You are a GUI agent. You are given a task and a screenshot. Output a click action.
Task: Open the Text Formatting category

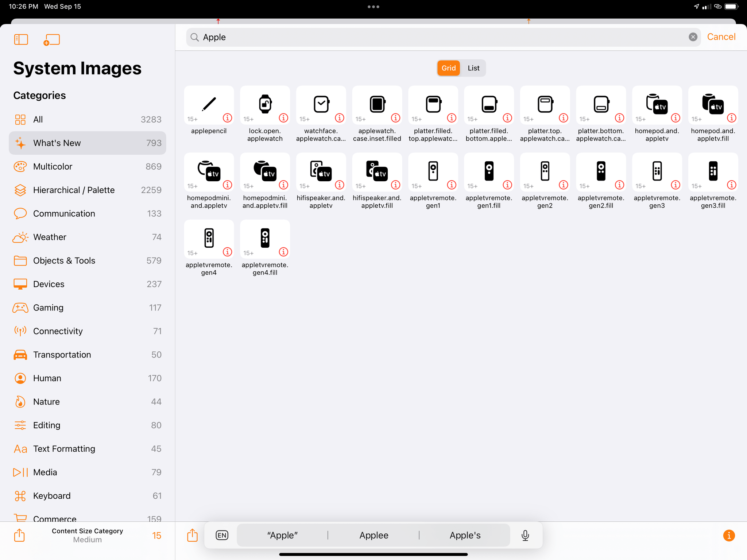[88, 449]
